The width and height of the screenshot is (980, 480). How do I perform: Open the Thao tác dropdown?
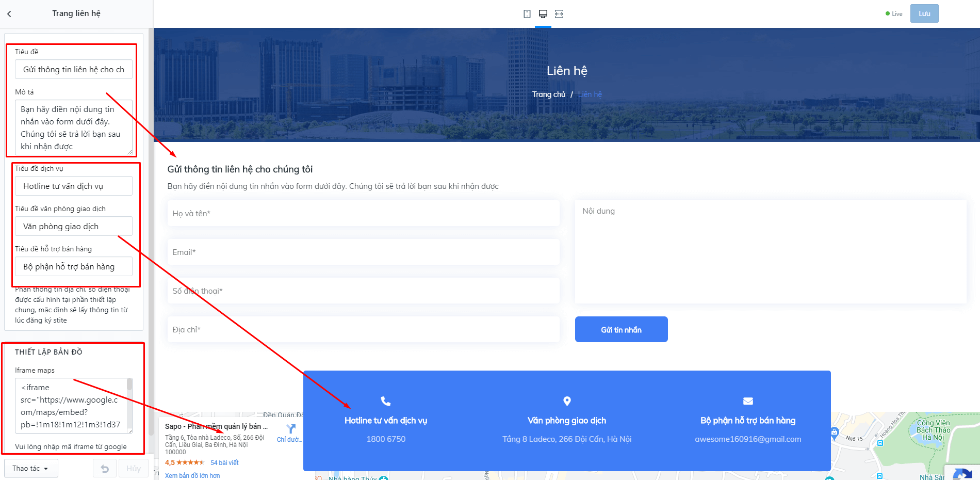click(x=31, y=468)
